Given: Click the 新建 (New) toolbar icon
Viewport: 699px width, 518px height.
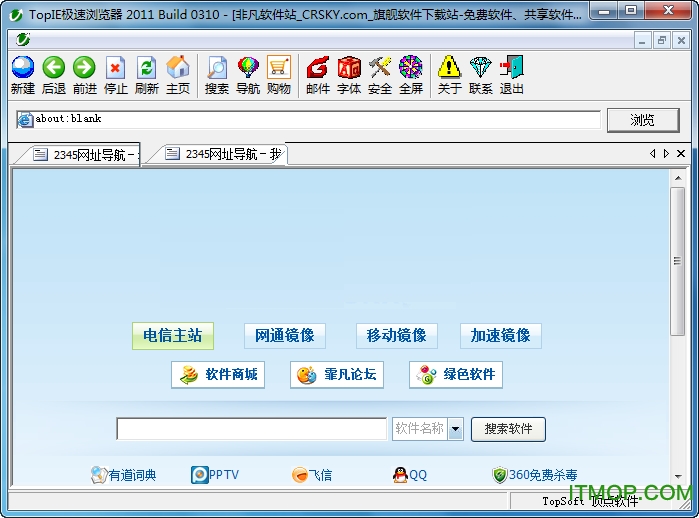Looking at the screenshot, I should pyautogui.click(x=23, y=74).
